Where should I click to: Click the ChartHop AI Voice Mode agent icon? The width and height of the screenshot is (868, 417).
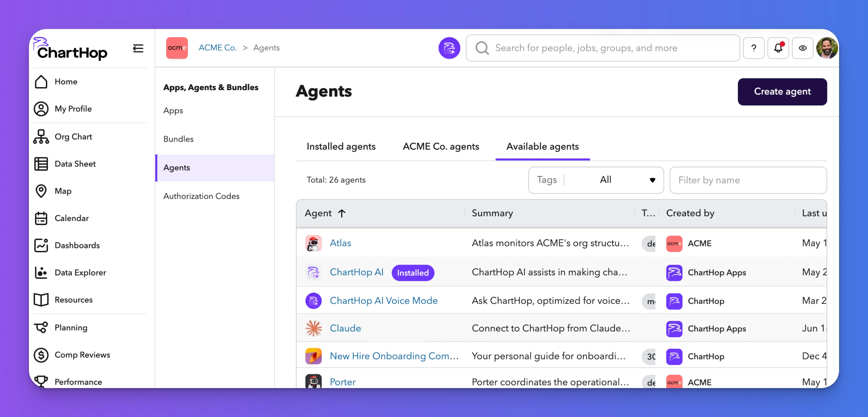[313, 301]
